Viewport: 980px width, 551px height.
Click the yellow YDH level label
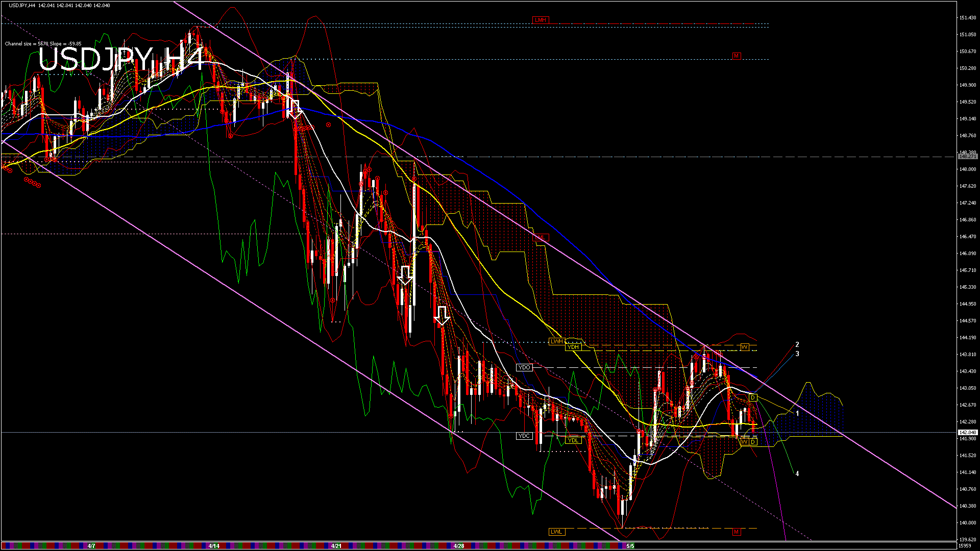573,347
